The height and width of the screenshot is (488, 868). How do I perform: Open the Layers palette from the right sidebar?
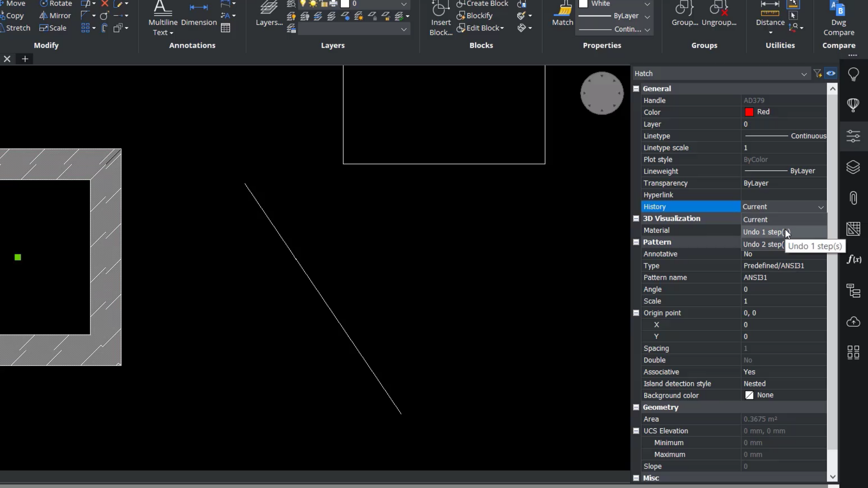(854, 167)
